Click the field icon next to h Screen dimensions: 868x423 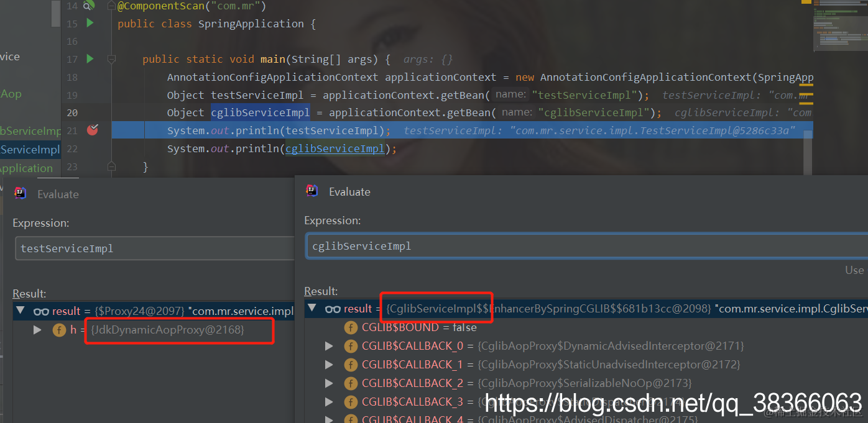point(59,330)
